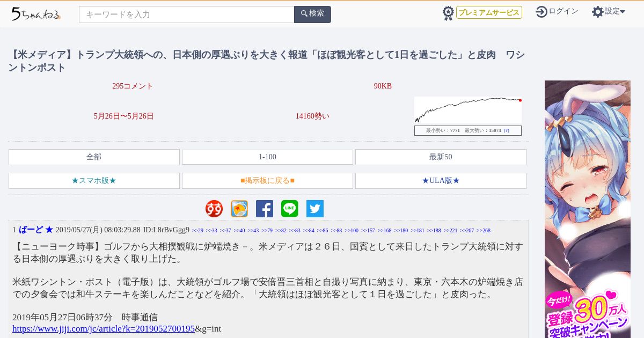Click post ID text ID:L8rBvGgg9
Viewport: 644px width, 338px height.
coord(166,230)
